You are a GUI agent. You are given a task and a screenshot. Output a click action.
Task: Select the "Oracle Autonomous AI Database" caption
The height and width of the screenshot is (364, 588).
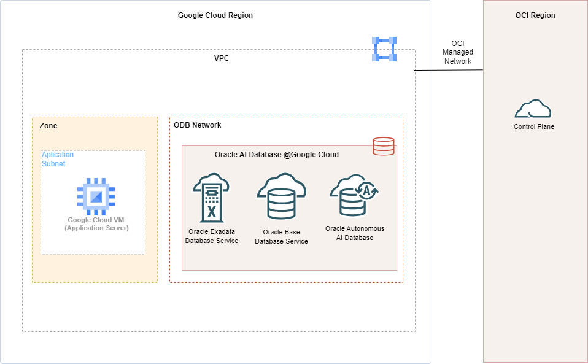[x=355, y=233]
